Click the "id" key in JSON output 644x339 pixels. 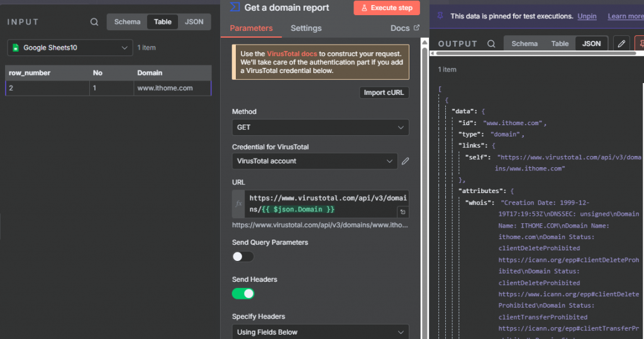(x=467, y=123)
